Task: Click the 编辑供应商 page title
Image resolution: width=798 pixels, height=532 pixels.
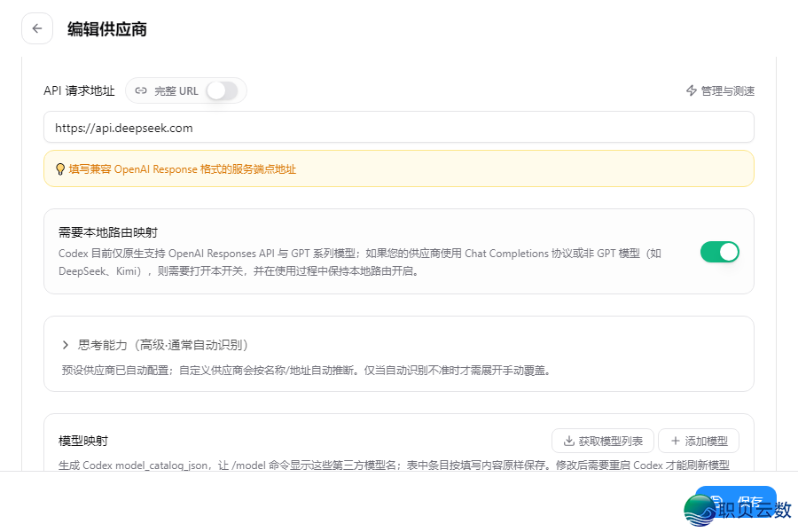Action: (x=107, y=29)
